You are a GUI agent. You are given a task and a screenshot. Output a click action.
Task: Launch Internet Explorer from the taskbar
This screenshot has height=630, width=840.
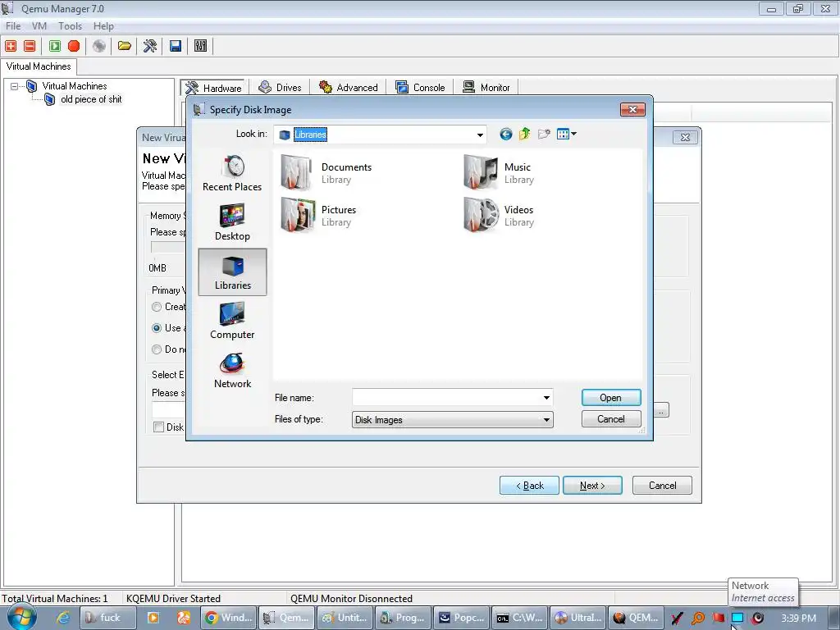coord(63,618)
